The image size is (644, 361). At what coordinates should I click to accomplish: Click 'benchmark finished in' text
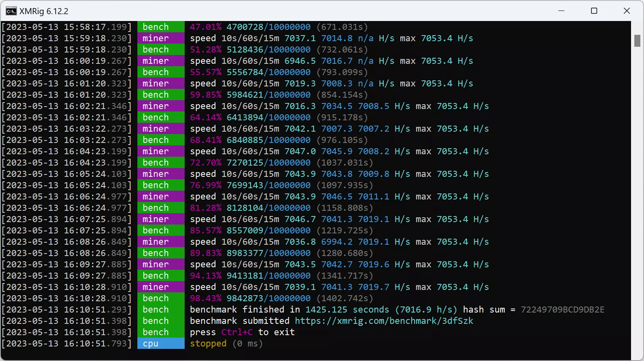(245, 310)
